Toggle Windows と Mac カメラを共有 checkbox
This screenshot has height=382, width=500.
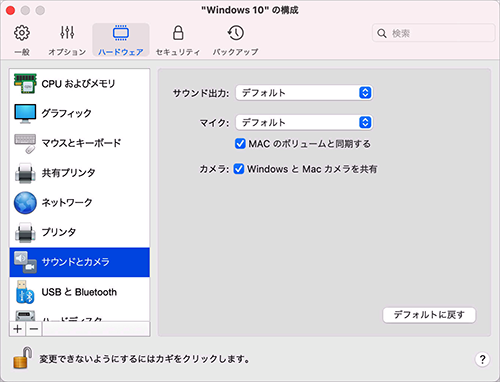pyautogui.click(x=239, y=169)
